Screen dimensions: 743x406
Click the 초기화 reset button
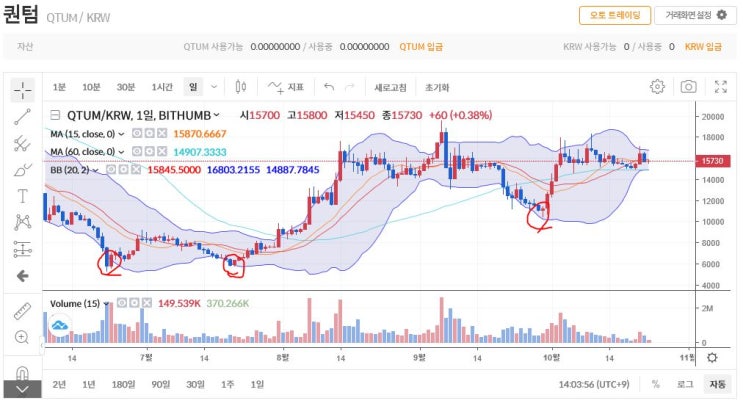point(437,87)
